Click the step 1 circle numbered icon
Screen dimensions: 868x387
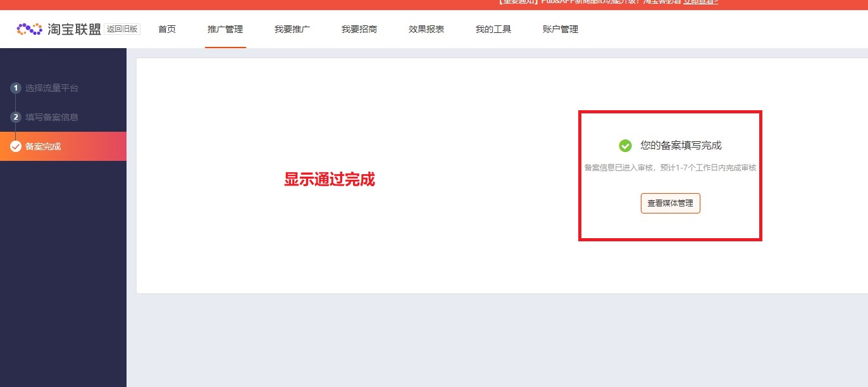(15, 88)
